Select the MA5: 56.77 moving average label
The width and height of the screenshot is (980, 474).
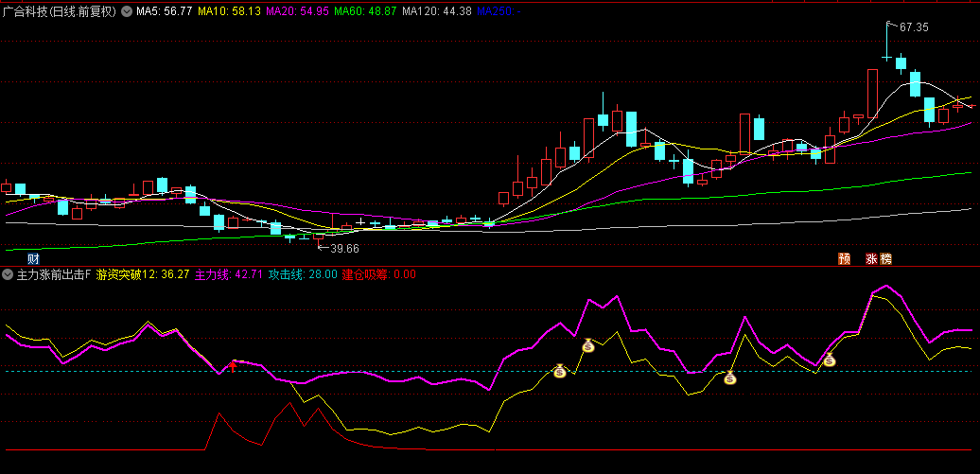point(165,11)
